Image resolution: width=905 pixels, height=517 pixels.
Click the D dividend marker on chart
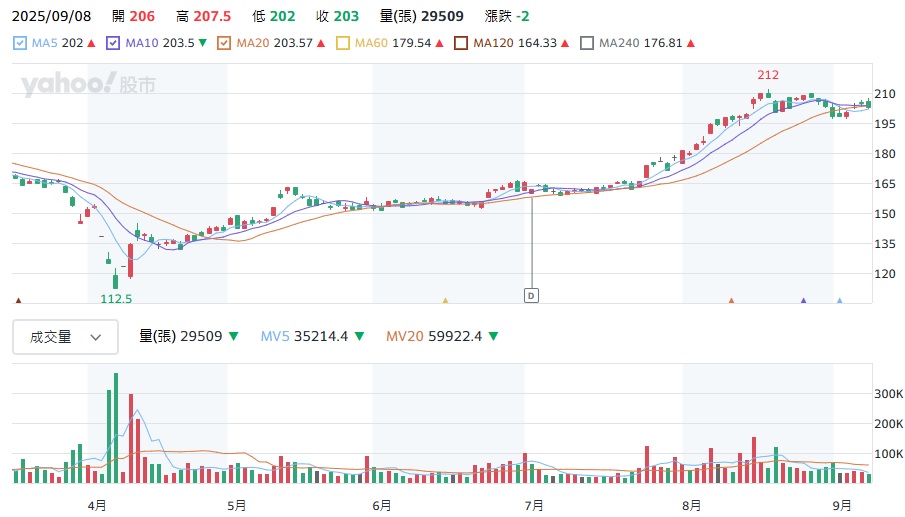[x=531, y=295]
